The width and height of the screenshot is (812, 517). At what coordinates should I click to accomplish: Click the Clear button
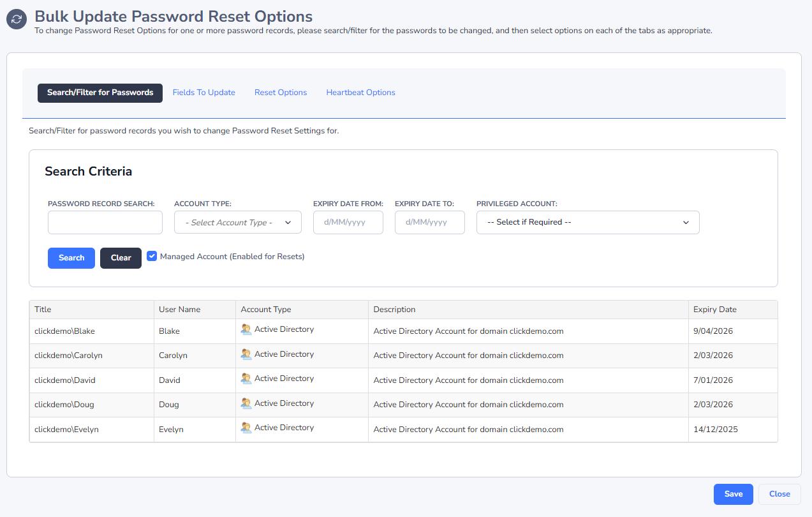(121, 258)
